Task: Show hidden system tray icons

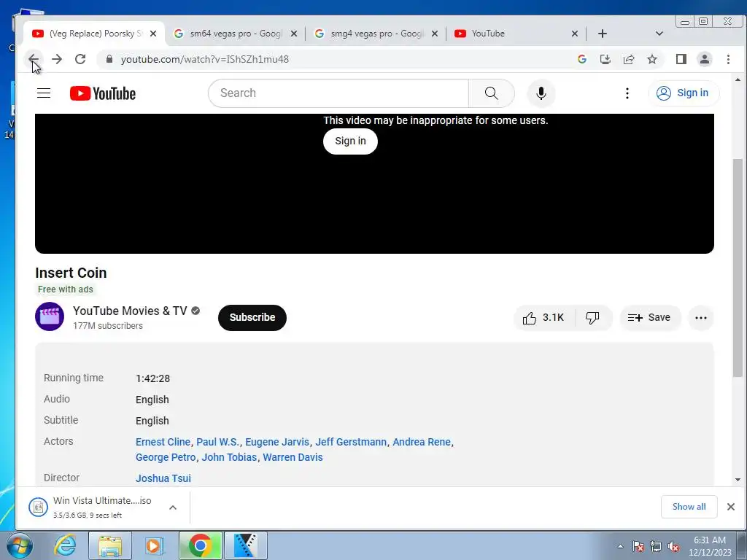Action: 620,546
